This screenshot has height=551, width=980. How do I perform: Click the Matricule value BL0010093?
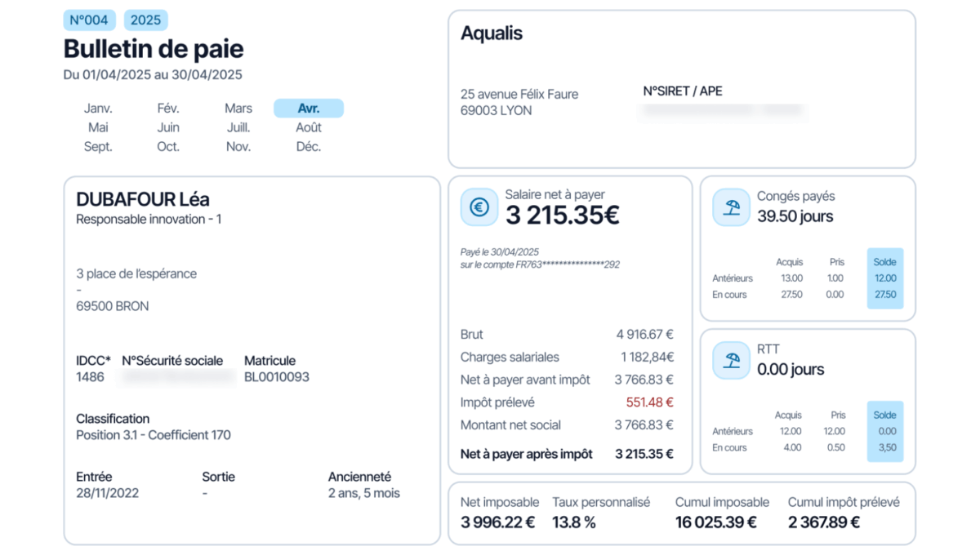click(277, 377)
